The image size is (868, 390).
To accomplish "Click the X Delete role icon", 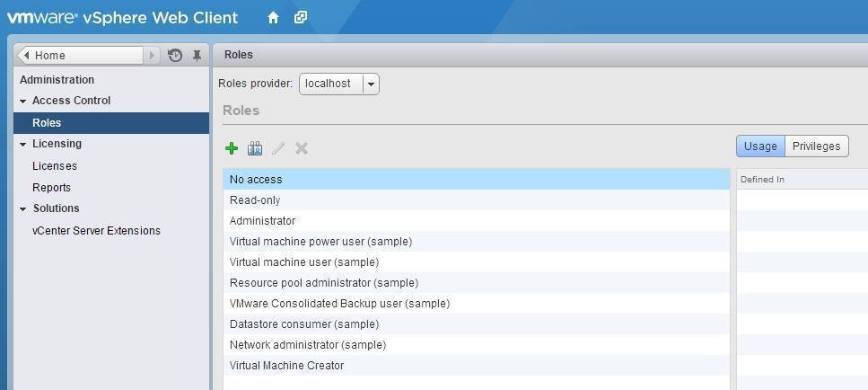I will tap(301, 148).
